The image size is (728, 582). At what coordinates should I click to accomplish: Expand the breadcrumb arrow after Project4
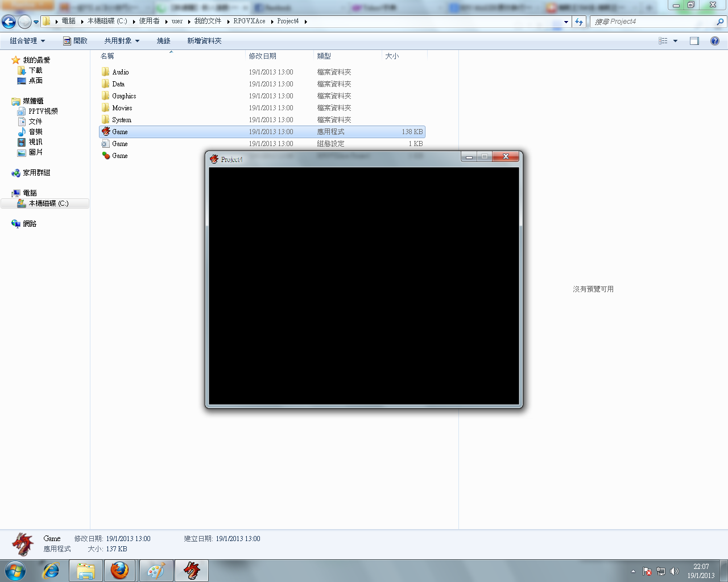click(305, 22)
